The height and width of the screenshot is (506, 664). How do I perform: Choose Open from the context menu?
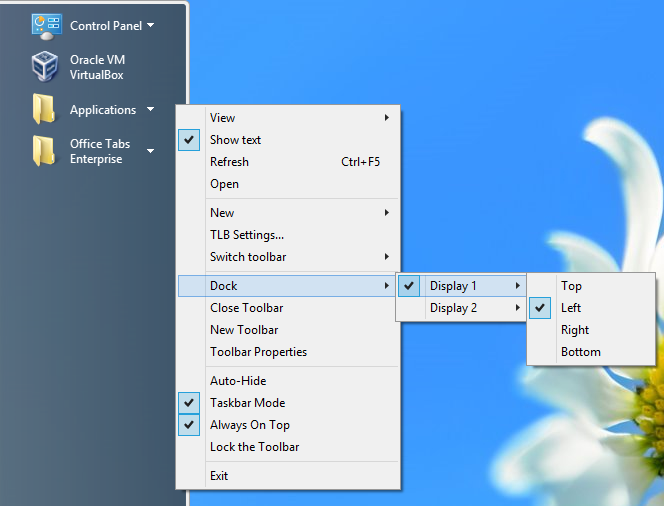coord(288,184)
